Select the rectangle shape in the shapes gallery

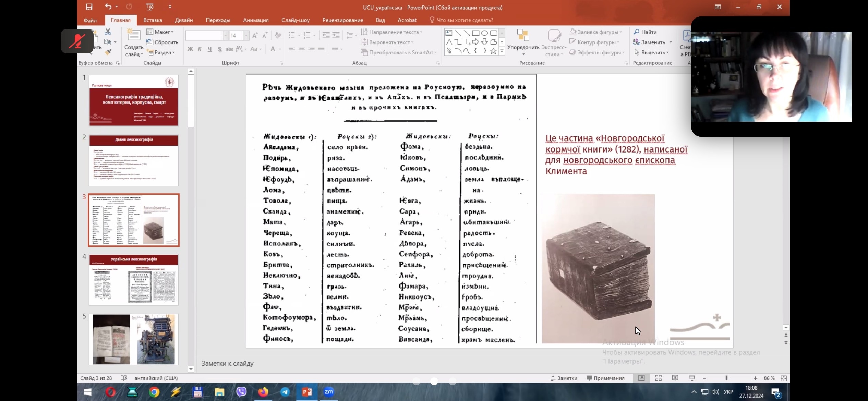(x=475, y=33)
